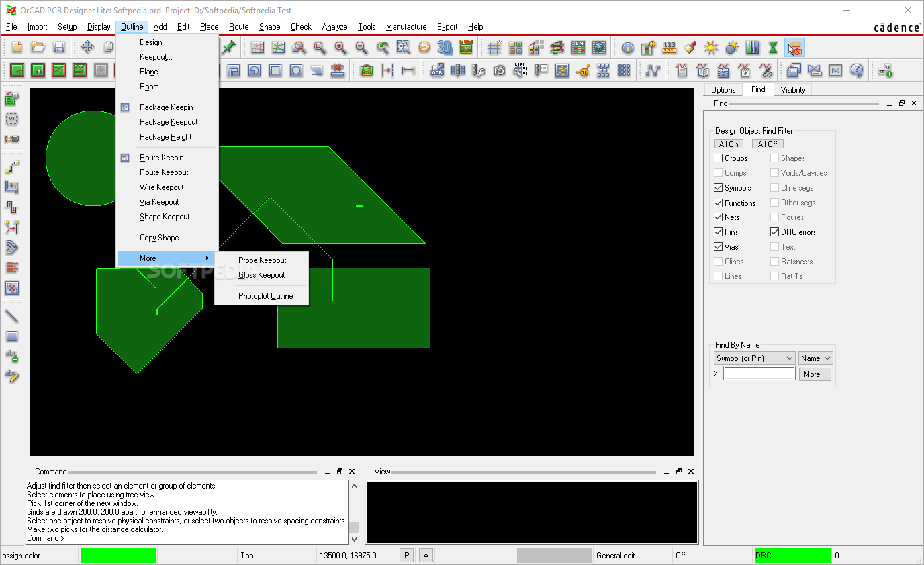Viewport: 924px width, 565px height.
Task: Select the add connect route tool
Action: 11,166
